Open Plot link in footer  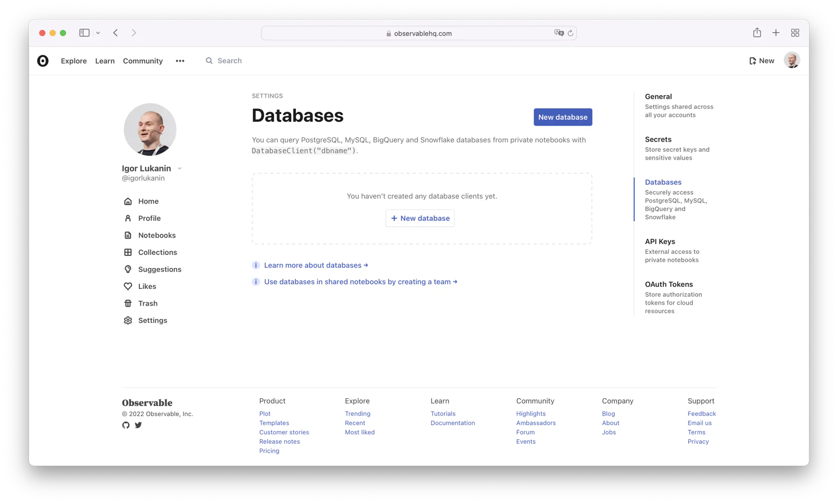pos(264,413)
